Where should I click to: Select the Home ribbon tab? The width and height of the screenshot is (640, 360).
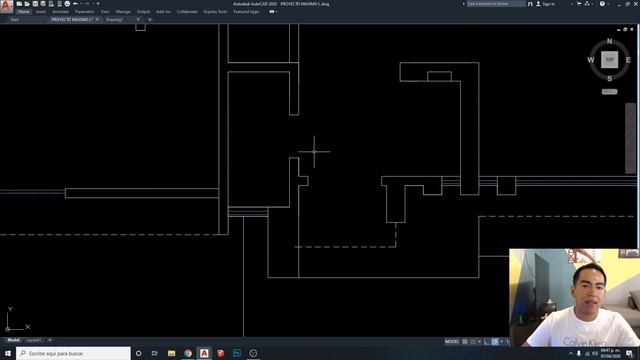[x=24, y=12]
